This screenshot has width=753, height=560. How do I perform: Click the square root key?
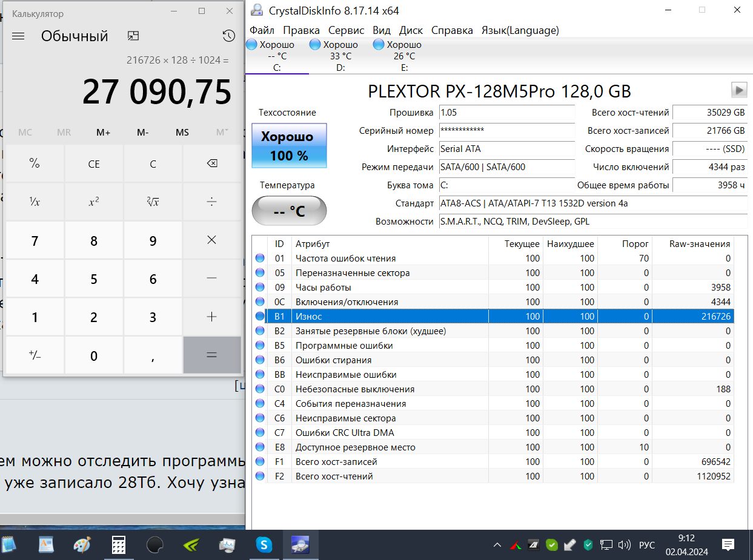coord(153,202)
